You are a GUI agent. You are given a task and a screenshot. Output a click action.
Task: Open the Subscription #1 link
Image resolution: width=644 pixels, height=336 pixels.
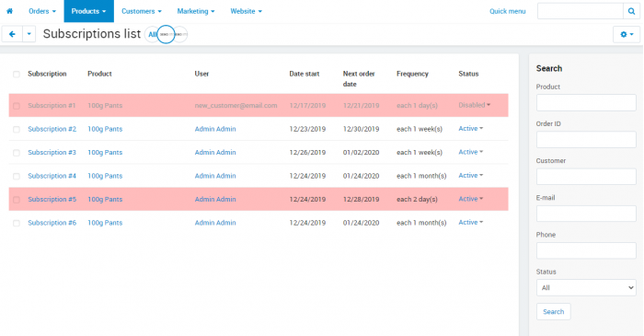52,106
